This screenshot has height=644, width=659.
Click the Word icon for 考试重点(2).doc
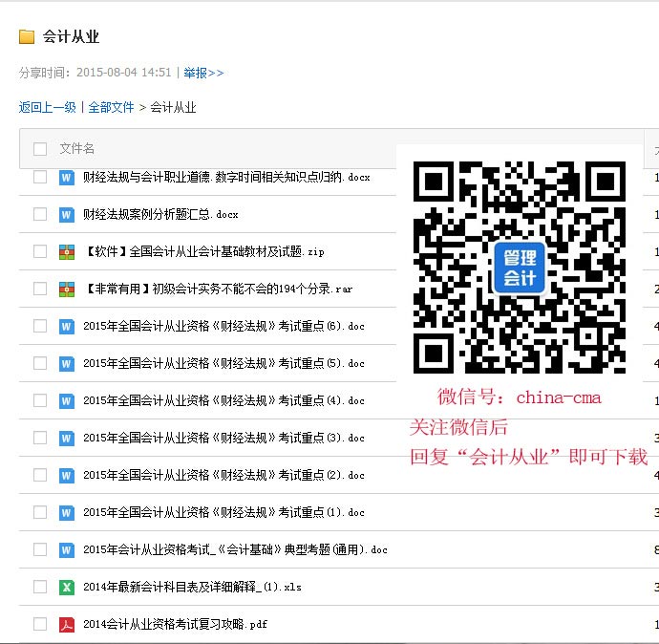pos(67,476)
